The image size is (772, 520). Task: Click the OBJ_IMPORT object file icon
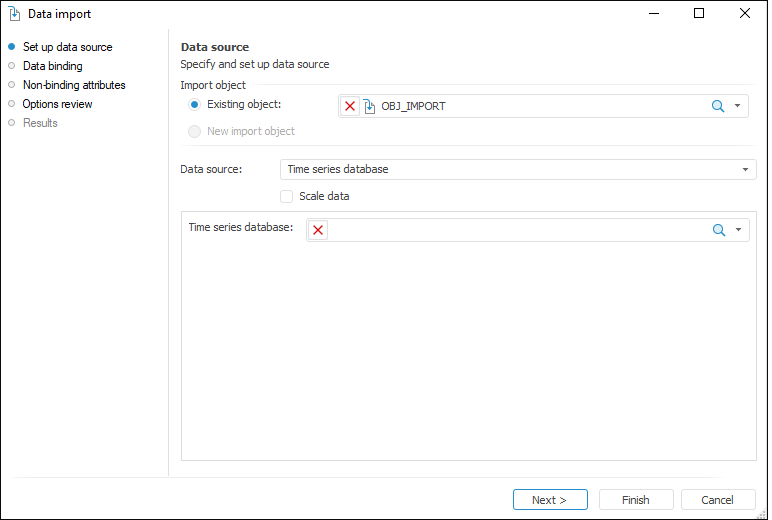369,106
